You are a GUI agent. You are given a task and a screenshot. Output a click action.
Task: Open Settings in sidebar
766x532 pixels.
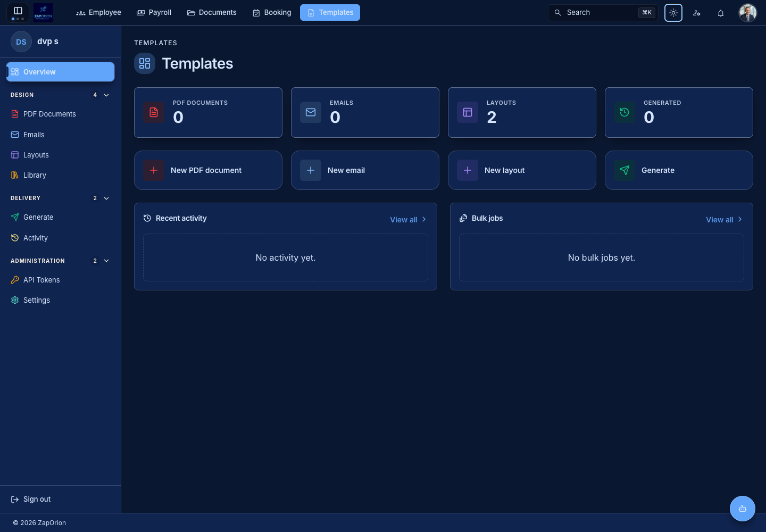pyautogui.click(x=60, y=300)
